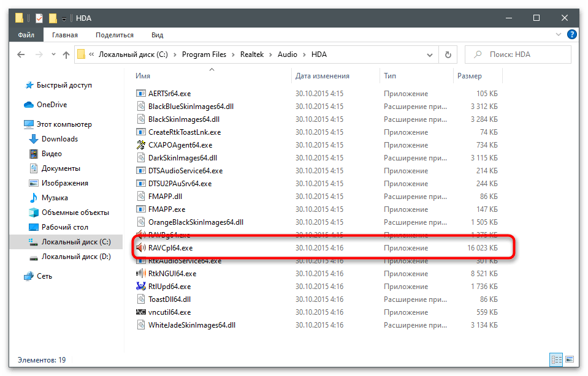Screen dimensions: 588x376
Task: Click the Properties quick access toolbar icon
Action: 39,18
